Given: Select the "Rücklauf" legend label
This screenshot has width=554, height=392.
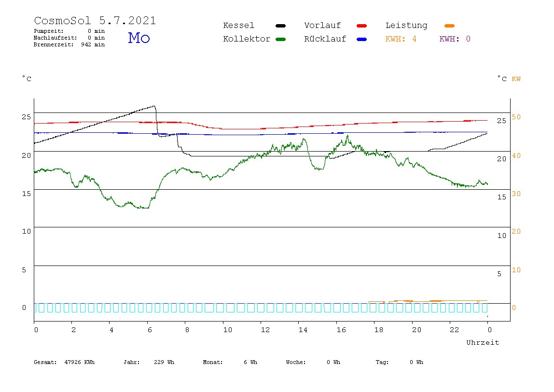Looking at the screenshot, I should (x=325, y=39).
